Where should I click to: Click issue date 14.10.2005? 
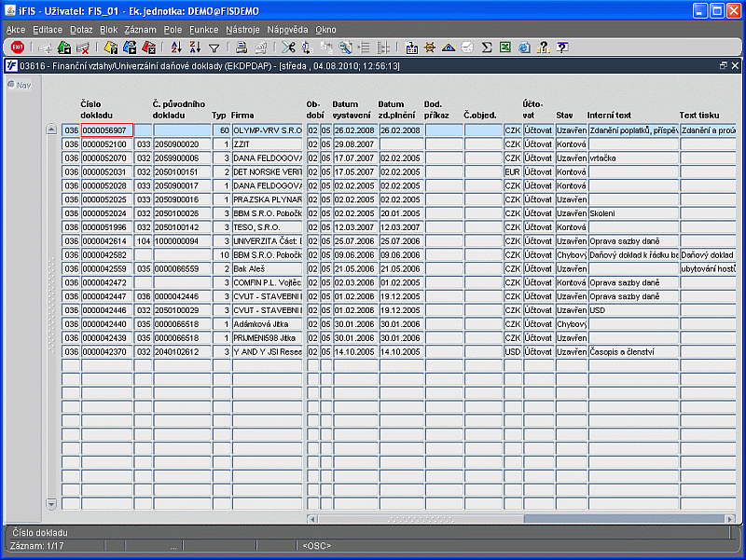pos(355,352)
